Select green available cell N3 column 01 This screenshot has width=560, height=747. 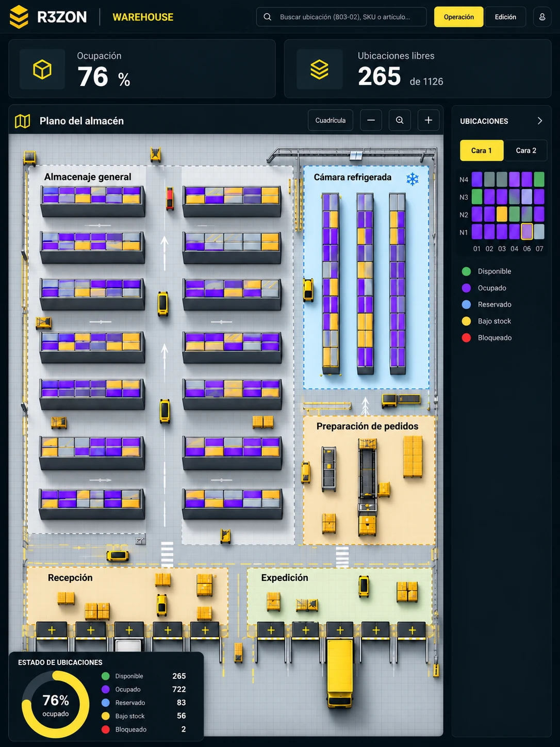point(477,197)
